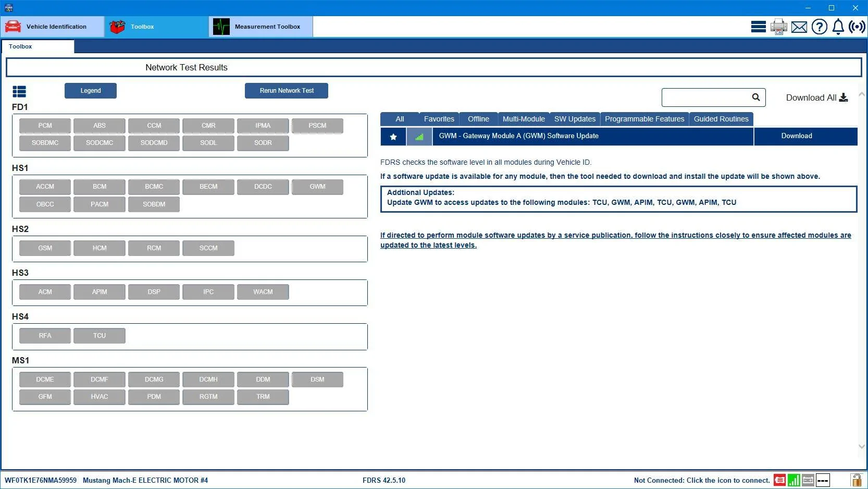
Task: Click the WACM module button
Action: (263, 292)
